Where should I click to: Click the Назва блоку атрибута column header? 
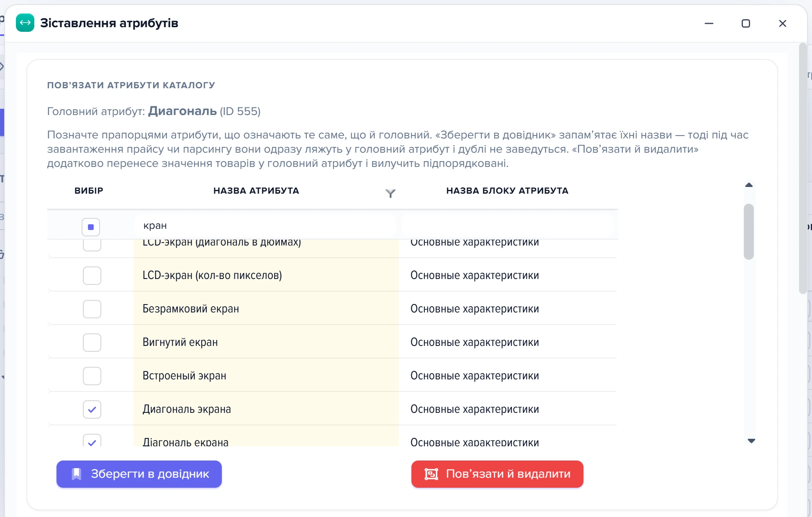click(x=507, y=191)
